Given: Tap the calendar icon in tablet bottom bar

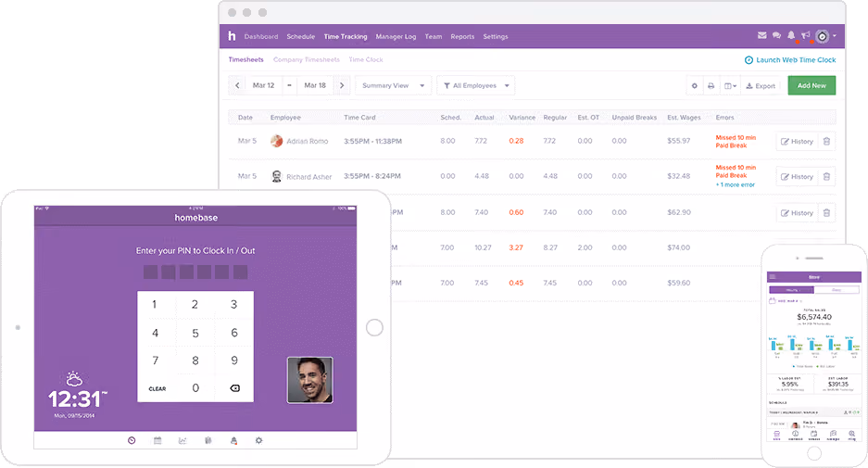Looking at the screenshot, I should click(157, 440).
